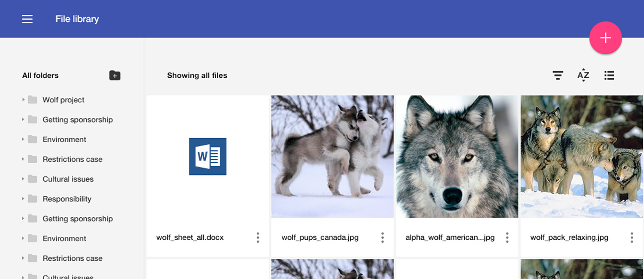644x279 pixels.
Task: Click the Responsibility folder icon
Action: (x=32, y=199)
